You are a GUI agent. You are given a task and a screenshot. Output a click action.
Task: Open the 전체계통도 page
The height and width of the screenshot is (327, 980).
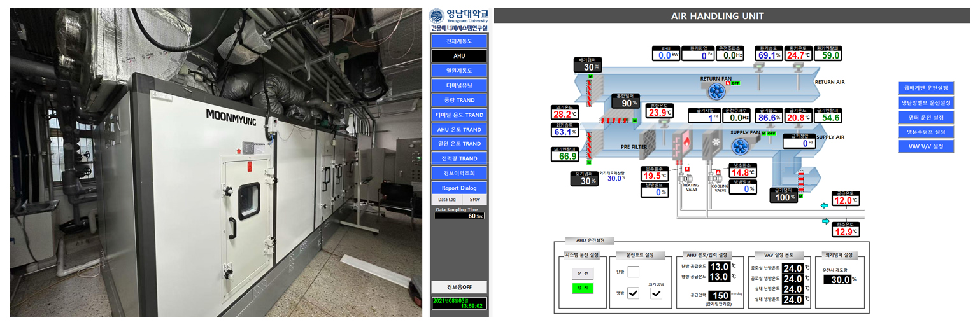[459, 41]
